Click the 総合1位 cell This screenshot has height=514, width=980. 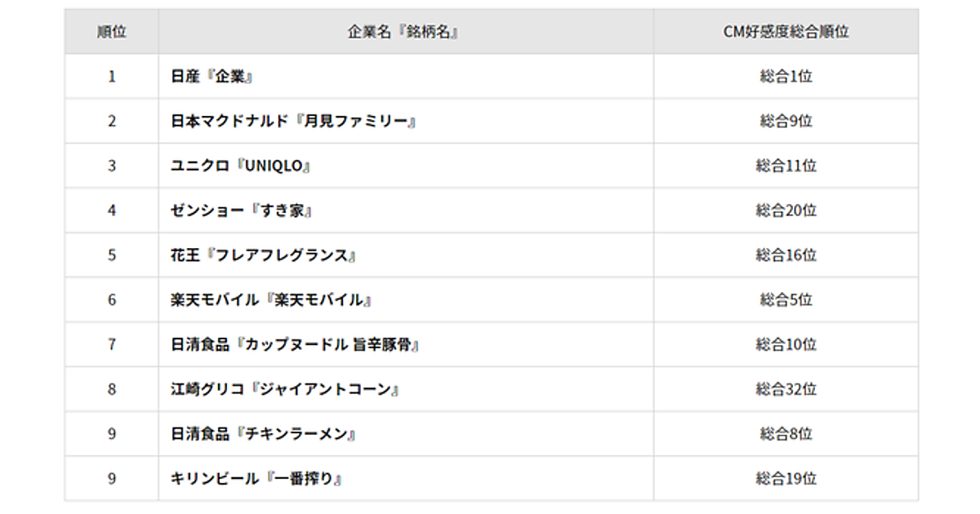[786, 77]
